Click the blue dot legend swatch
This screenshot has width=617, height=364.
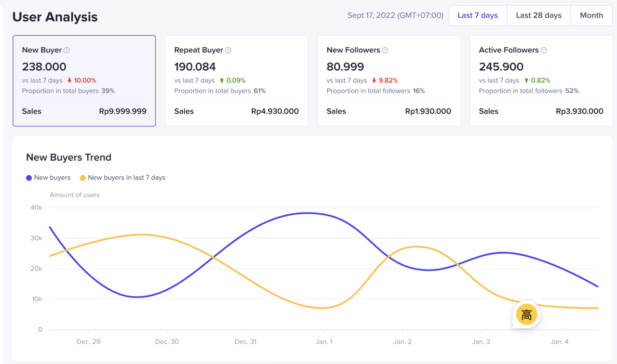click(29, 178)
